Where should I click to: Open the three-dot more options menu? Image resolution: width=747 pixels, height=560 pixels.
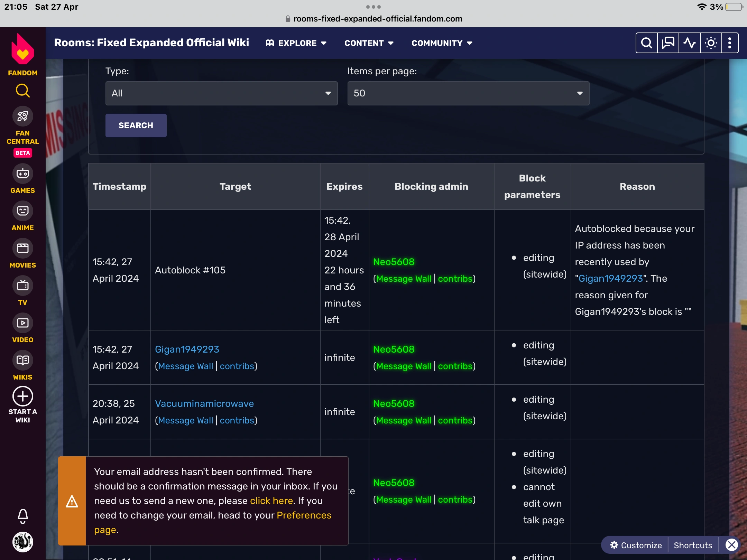[x=730, y=43]
